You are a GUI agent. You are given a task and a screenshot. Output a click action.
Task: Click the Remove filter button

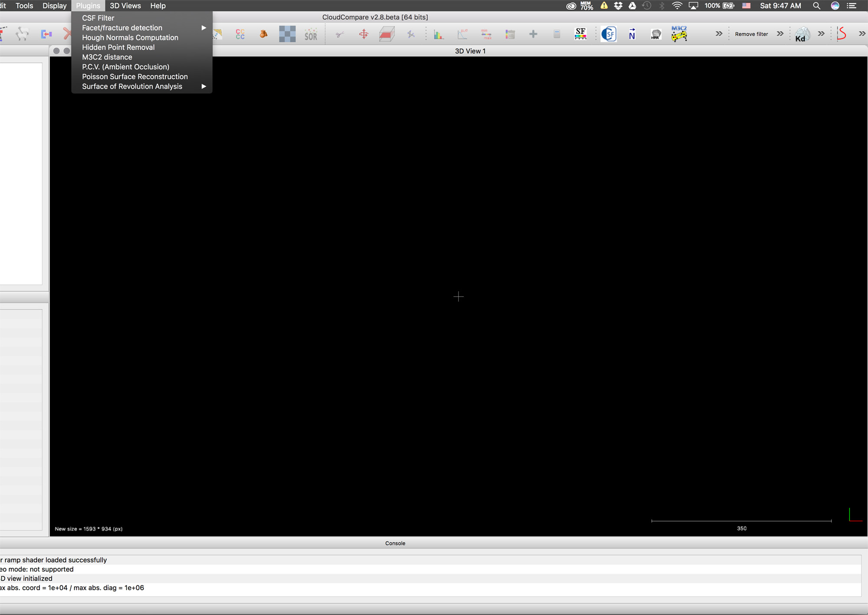coord(751,34)
